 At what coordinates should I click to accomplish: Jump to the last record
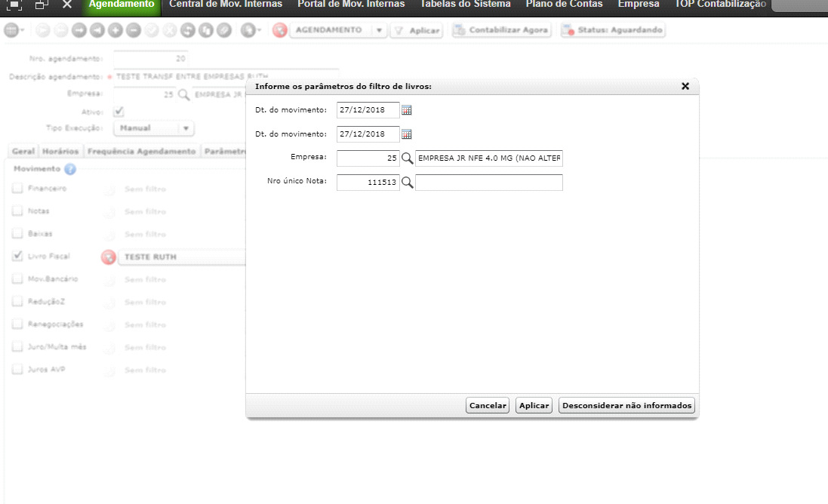point(97,31)
